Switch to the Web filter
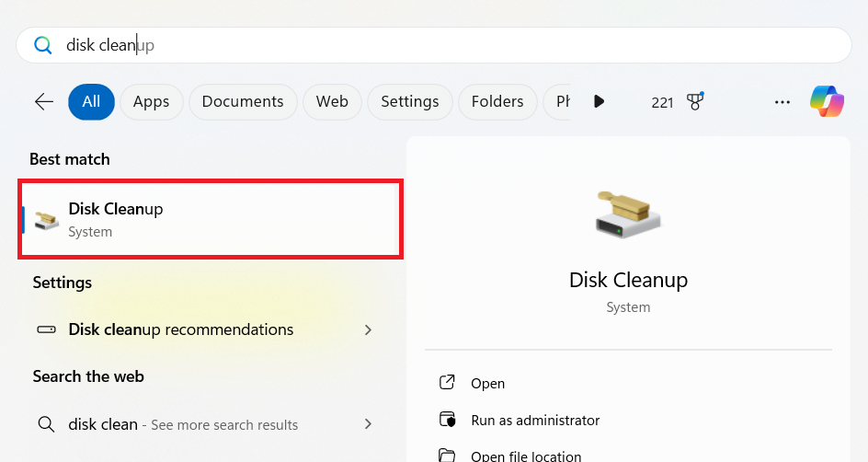Screen dimensions: 868x462 coord(332,101)
